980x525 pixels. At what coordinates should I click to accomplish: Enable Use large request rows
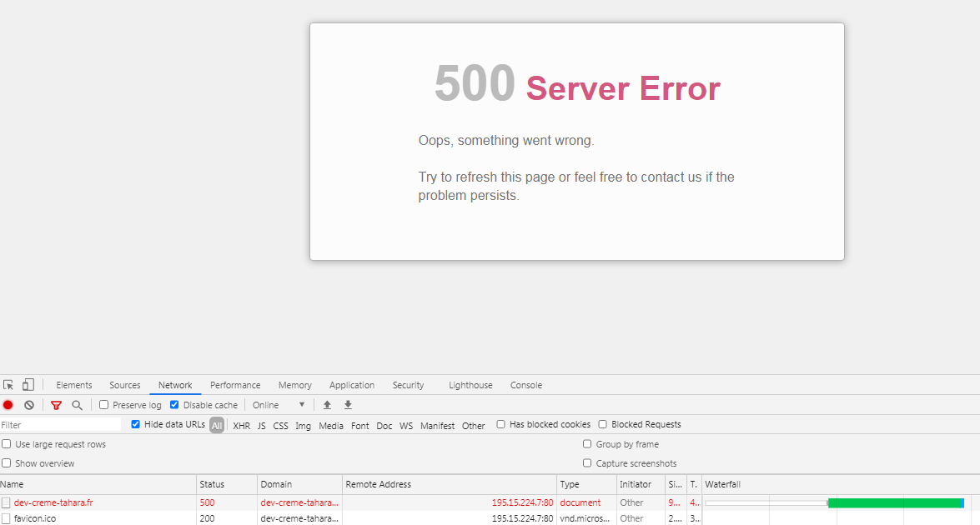[6, 444]
